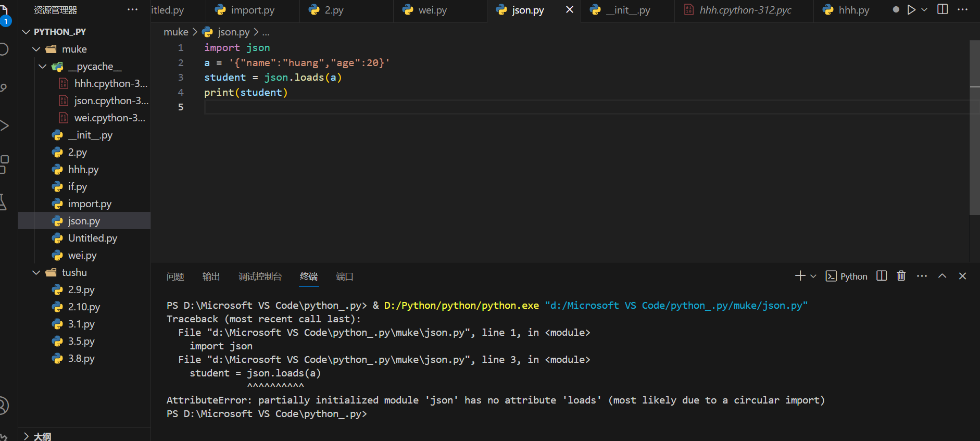Open the Testing flask icon in activity bar
This screenshot has width=980, height=441.
point(3,201)
